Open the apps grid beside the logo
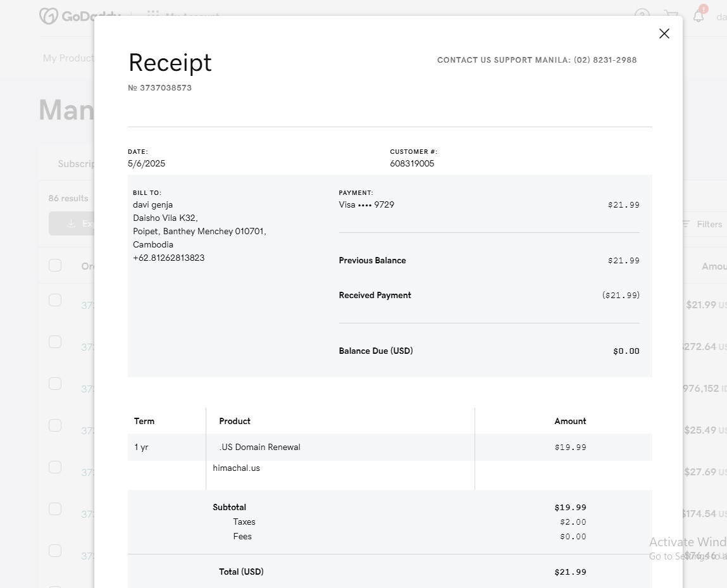This screenshot has width=727, height=588. pyautogui.click(x=152, y=15)
